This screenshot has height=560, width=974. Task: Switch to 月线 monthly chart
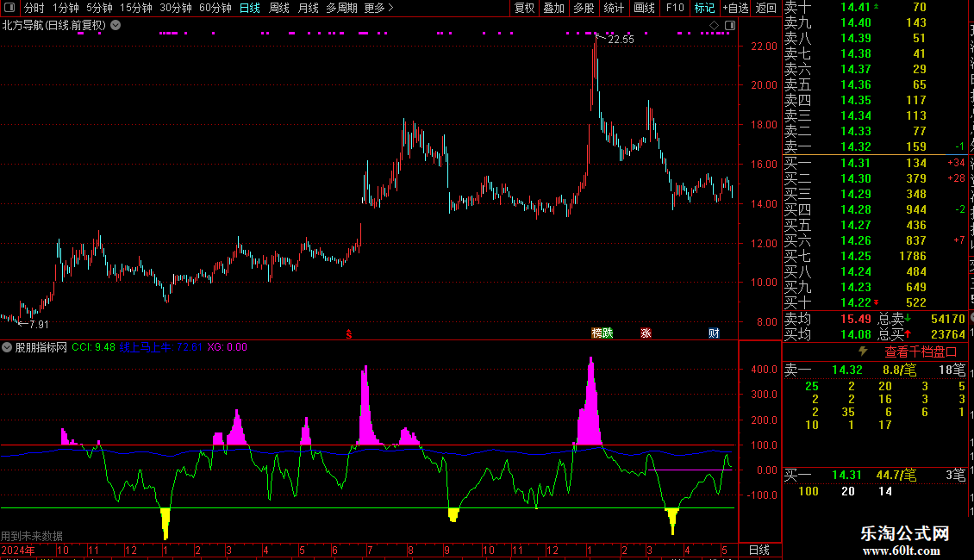[x=308, y=8]
